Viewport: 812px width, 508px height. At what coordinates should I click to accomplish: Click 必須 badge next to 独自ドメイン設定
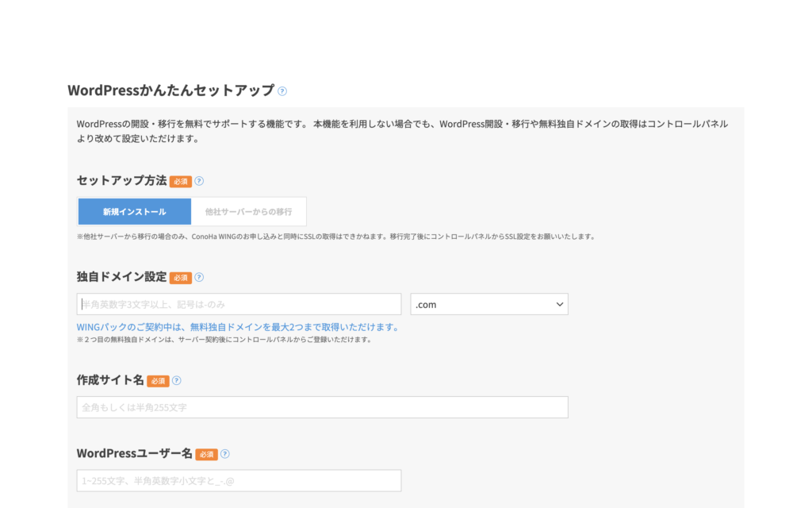pyautogui.click(x=180, y=278)
